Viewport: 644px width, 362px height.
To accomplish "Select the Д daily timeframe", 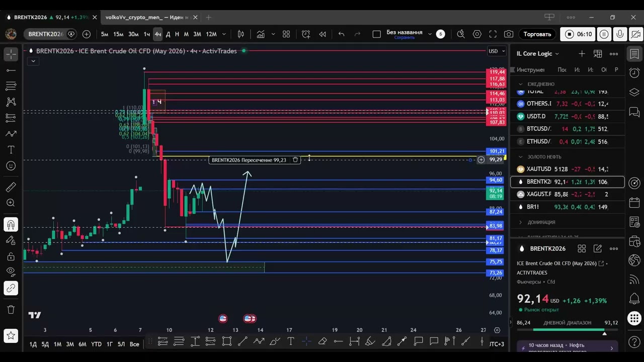I will (x=168, y=34).
